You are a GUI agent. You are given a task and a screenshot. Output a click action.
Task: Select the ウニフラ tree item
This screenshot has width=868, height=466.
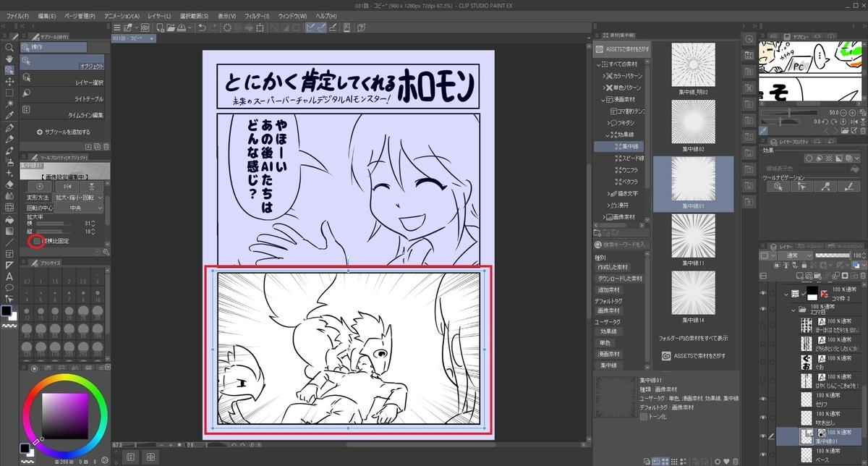point(625,169)
